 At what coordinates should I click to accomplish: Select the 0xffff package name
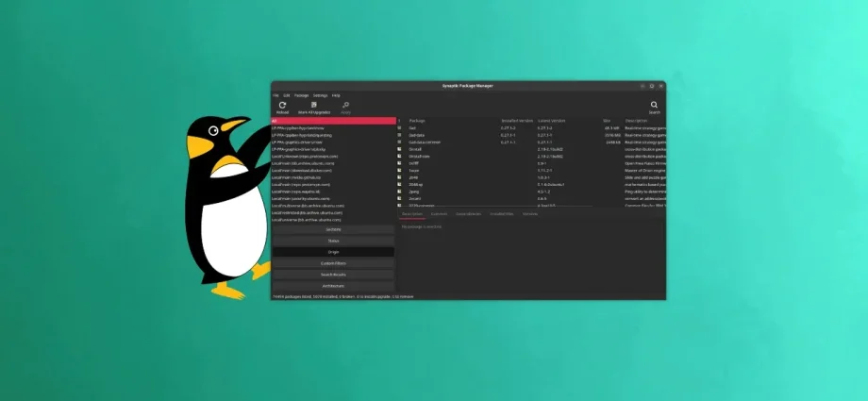pyautogui.click(x=413, y=163)
